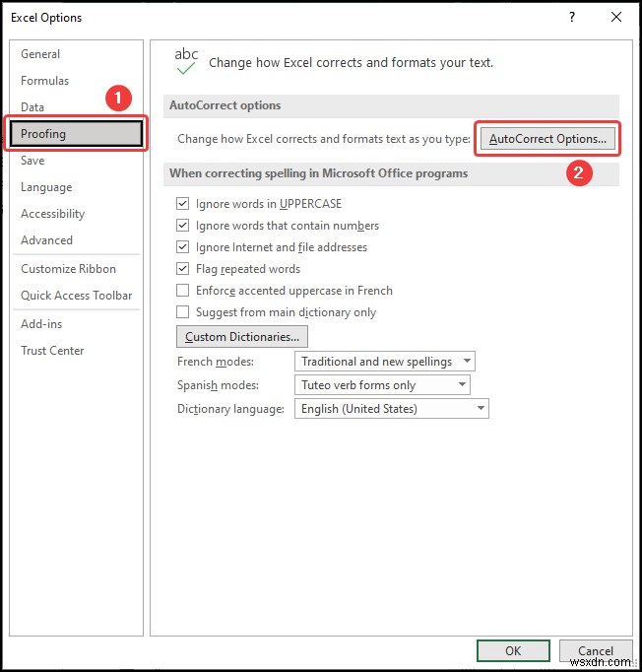Click the French modes label
Image resolution: width=642 pixels, height=672 pixels.
(216, 362)
